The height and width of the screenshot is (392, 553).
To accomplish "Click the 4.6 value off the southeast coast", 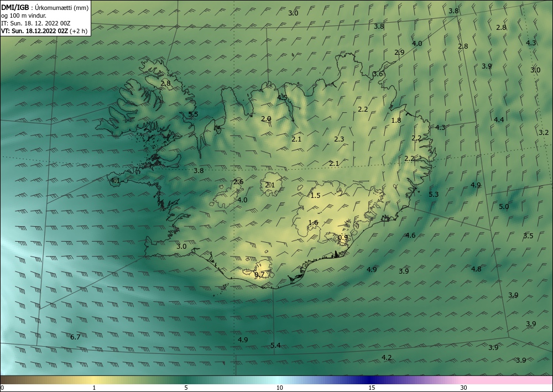I will pos(410,235).
